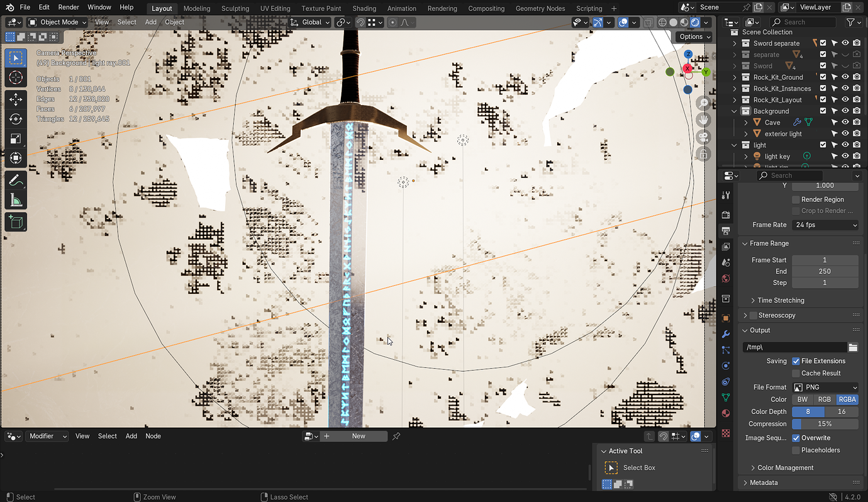
Task: Expand the Time Stretching subpanel
Action: click(781, 301)
